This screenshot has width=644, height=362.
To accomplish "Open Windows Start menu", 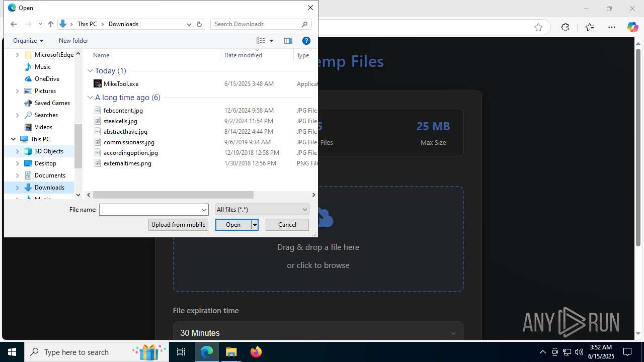I will (x=12, y=352).
